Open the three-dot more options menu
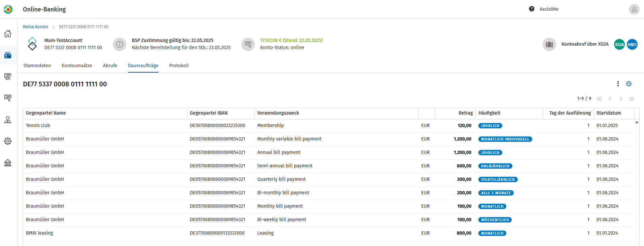Screen dimensions: 644x246 point(618,84)
